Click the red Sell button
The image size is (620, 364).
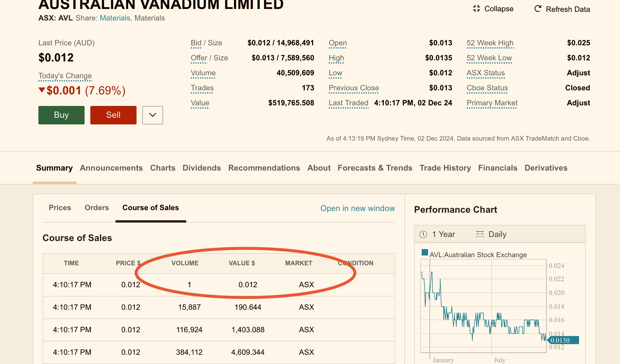[x=113, y=115]
